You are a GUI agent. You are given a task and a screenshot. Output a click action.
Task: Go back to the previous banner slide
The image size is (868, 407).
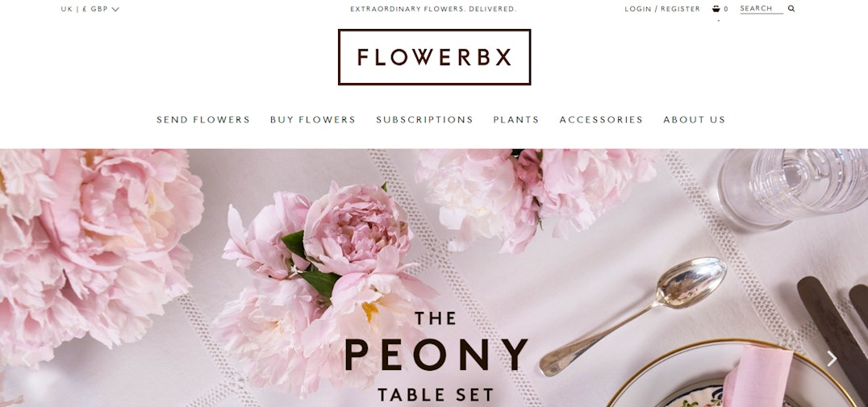point(24,359)
